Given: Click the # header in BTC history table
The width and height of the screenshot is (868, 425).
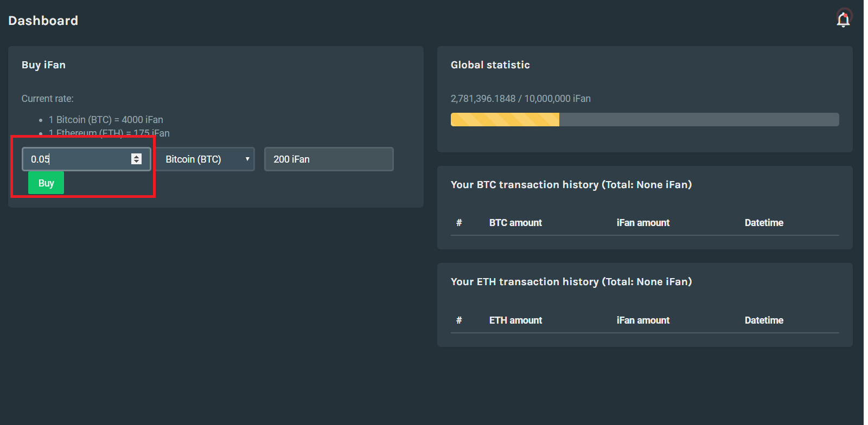Looking at the screenshot, I should pyautogui.click(x=459, y=223).
